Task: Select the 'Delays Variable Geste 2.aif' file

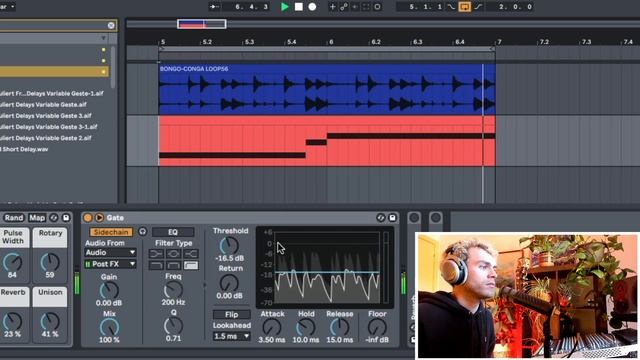Action: [x=45, y=138]
